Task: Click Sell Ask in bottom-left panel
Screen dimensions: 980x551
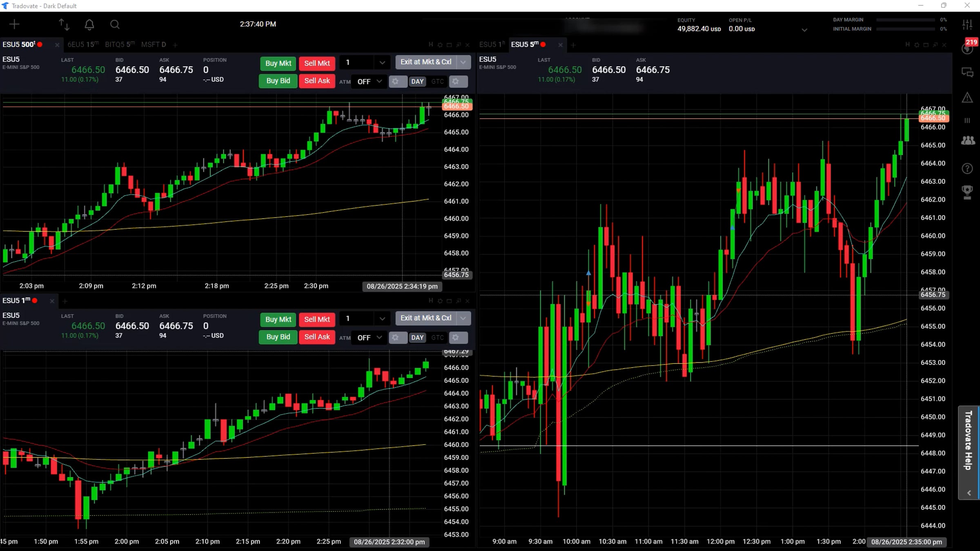Action: click(x=317, y=337)
